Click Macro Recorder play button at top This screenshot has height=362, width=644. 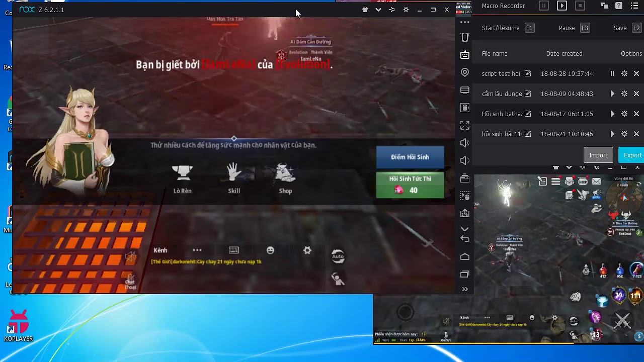pyautogui.click(x=562, y=6)
